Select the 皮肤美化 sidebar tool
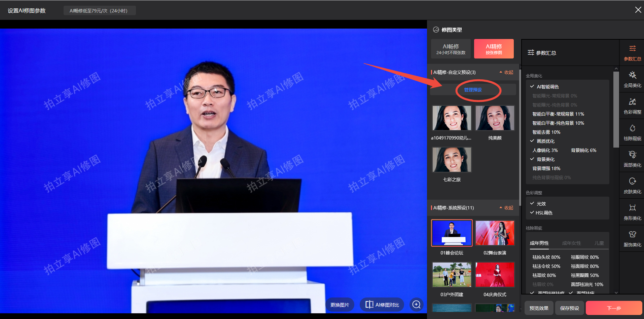 [x=632, y=186]
